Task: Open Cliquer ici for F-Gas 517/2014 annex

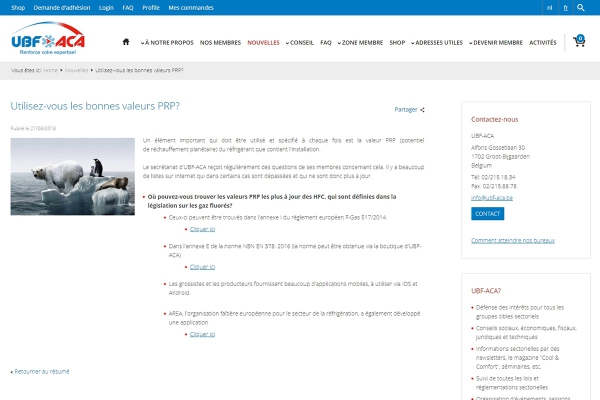Action: coord(202,229)
